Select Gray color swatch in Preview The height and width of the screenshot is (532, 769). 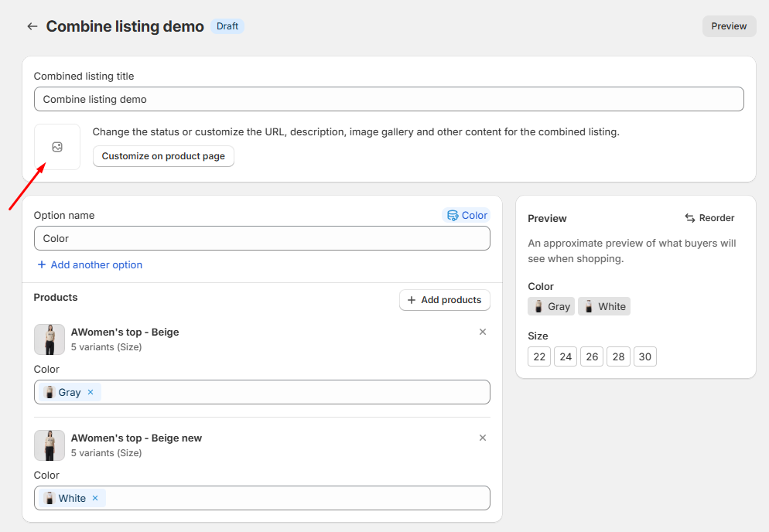point(551,306)
